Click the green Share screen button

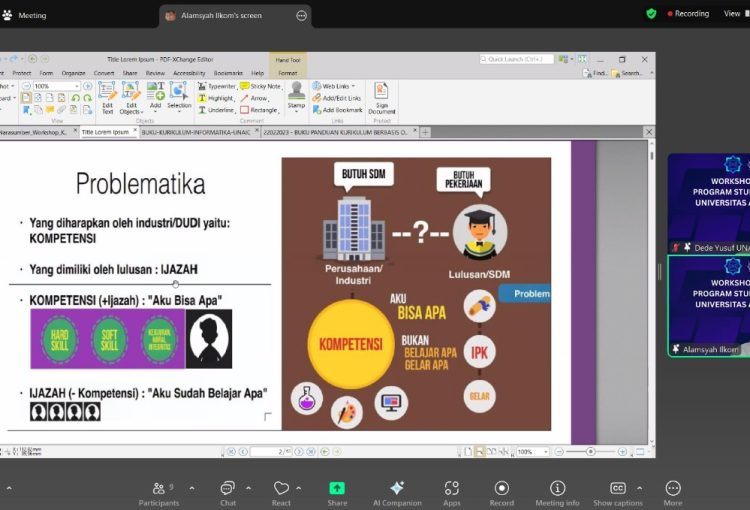coord(337,490)
